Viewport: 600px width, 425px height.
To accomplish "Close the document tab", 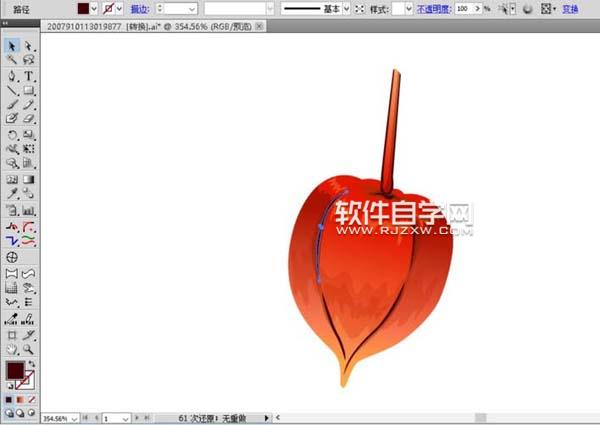I will 259,26.
